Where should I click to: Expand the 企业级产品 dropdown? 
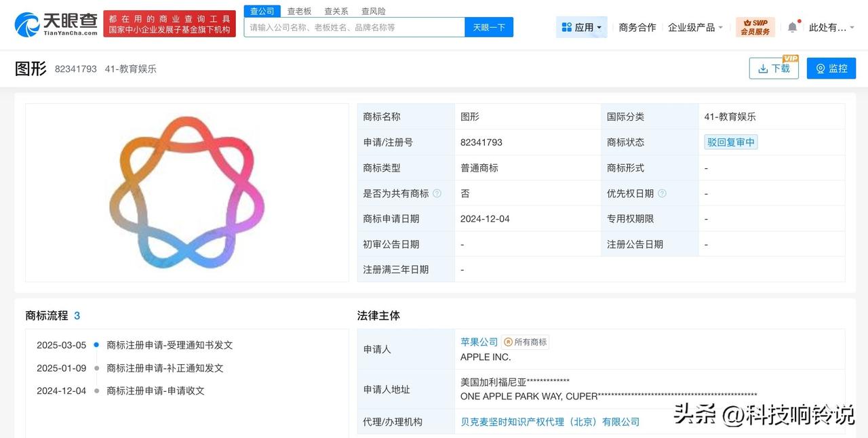[696, 27]
